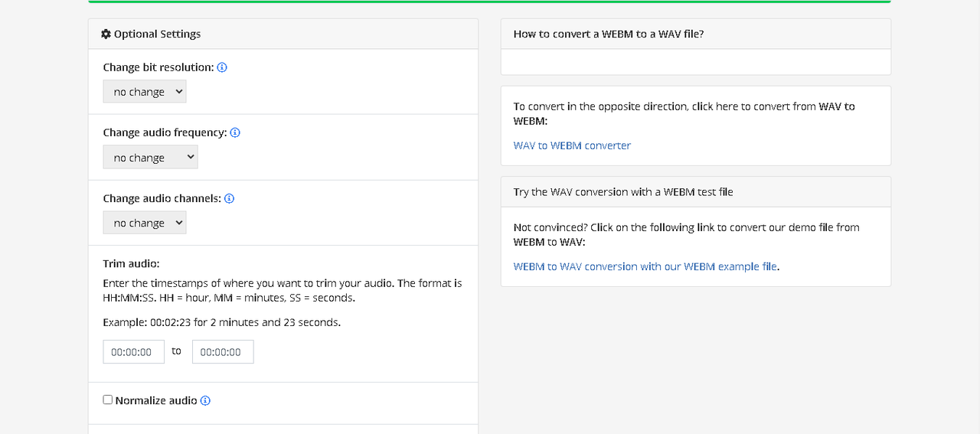Click the 'Change audio channels:' label

point(162,198)
